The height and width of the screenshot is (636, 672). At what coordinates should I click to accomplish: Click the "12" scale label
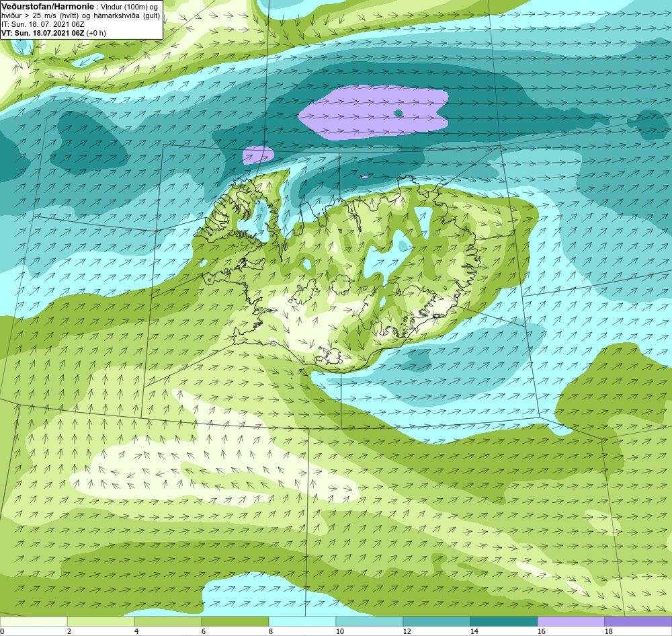[407, 631]
